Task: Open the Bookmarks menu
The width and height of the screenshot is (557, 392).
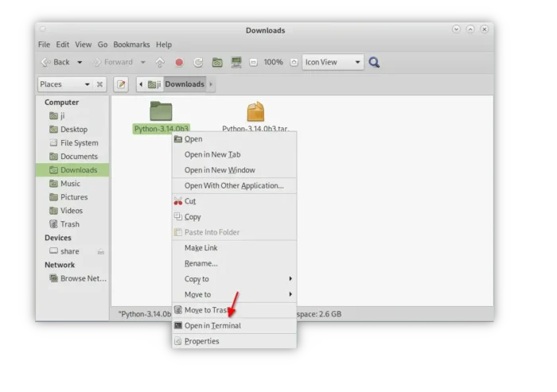Action: click(131, 45)
